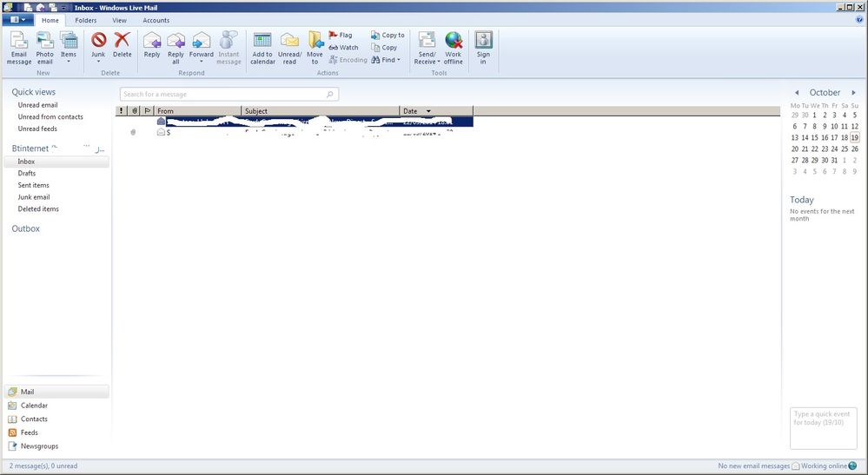Open the Contacts view
This screenshot has width=868, height=475.
pyautogui.click(x=34, y=419)
